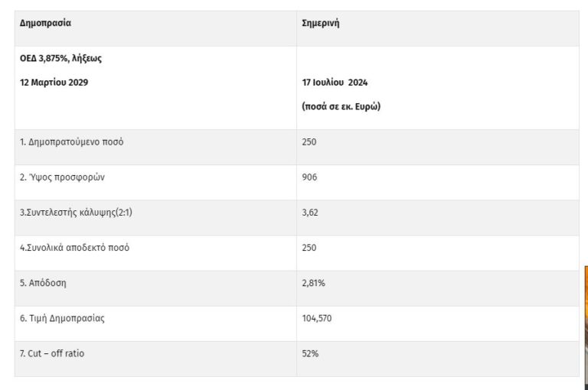
Task: Click the "Σημερινή" column header
Action: coord(321,23)
